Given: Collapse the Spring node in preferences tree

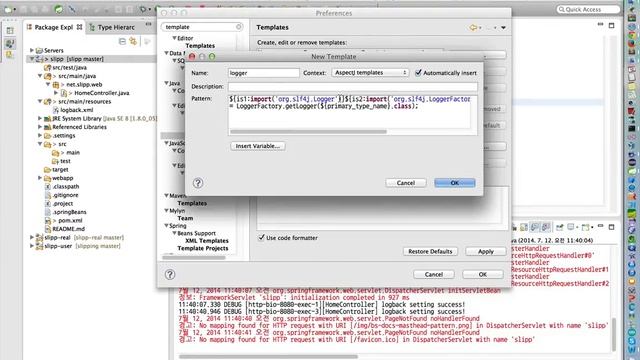Looking at the screenshot, I should [x=167, y=225].
